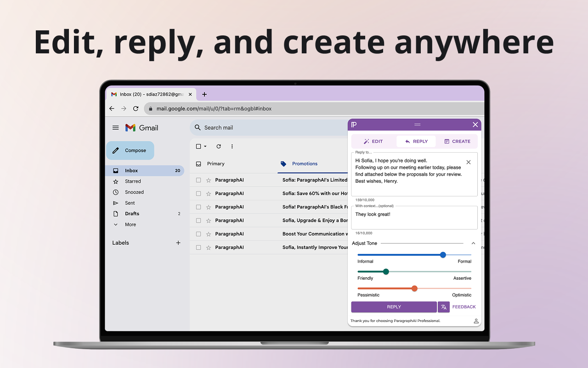This screenshot has width=588, height=368.
Task: Star the ParagraphAI's Limited email
Action: click(x=209, y=180)
